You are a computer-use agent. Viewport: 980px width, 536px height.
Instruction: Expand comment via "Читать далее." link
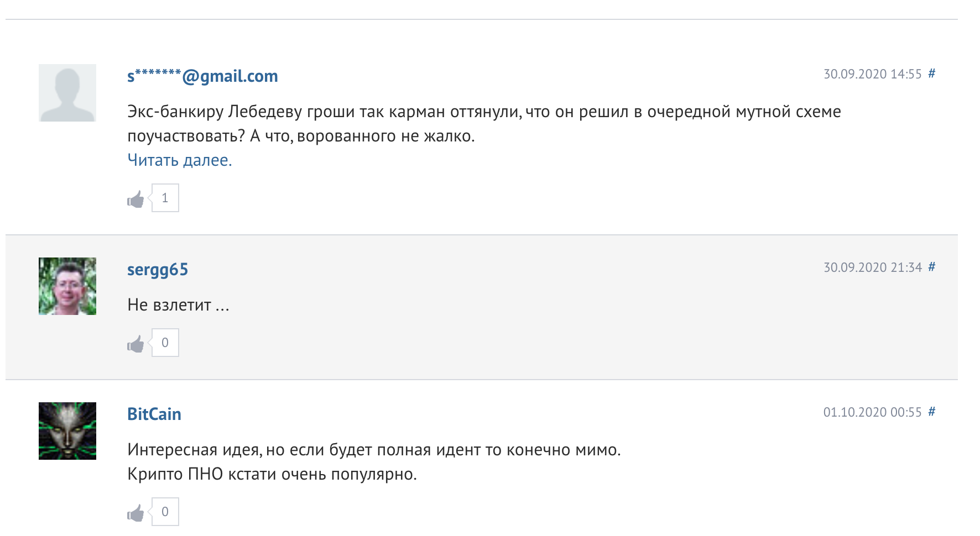pos(179,160)
